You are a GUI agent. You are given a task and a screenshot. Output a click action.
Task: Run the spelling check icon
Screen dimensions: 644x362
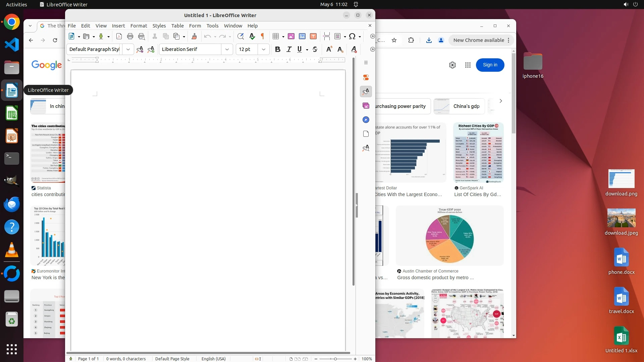point(252,36)
